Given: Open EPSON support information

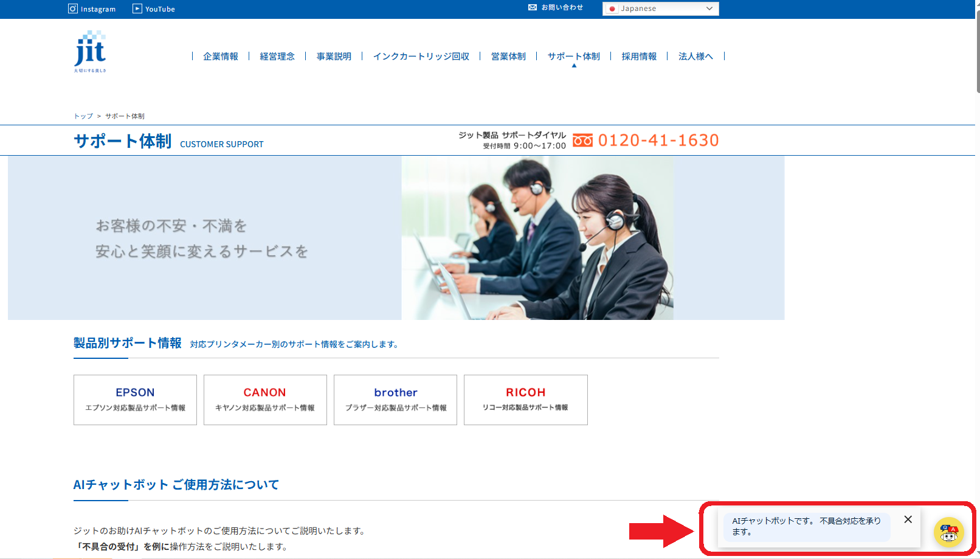Looking at the screenshot, I should point(135,400).
